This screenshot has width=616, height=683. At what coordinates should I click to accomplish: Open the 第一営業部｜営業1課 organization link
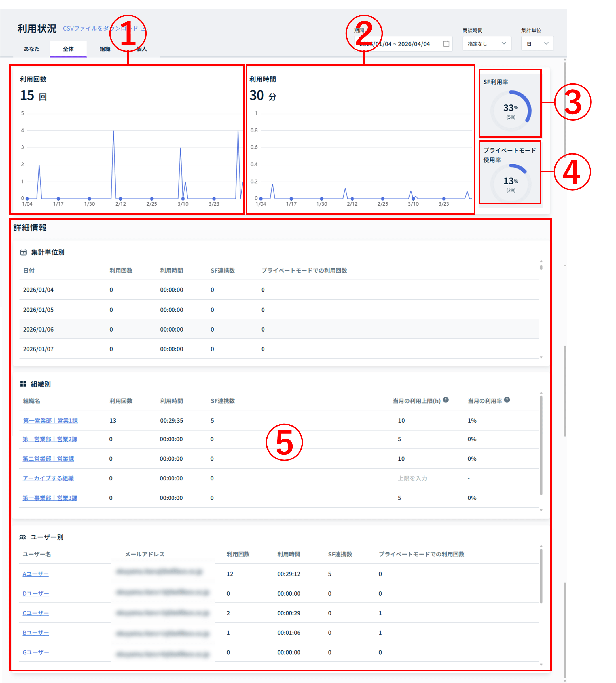pos(50,421)
